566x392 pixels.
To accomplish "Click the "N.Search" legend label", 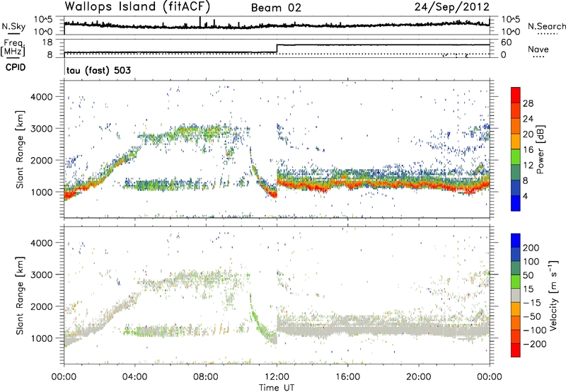I will (546, 26).
